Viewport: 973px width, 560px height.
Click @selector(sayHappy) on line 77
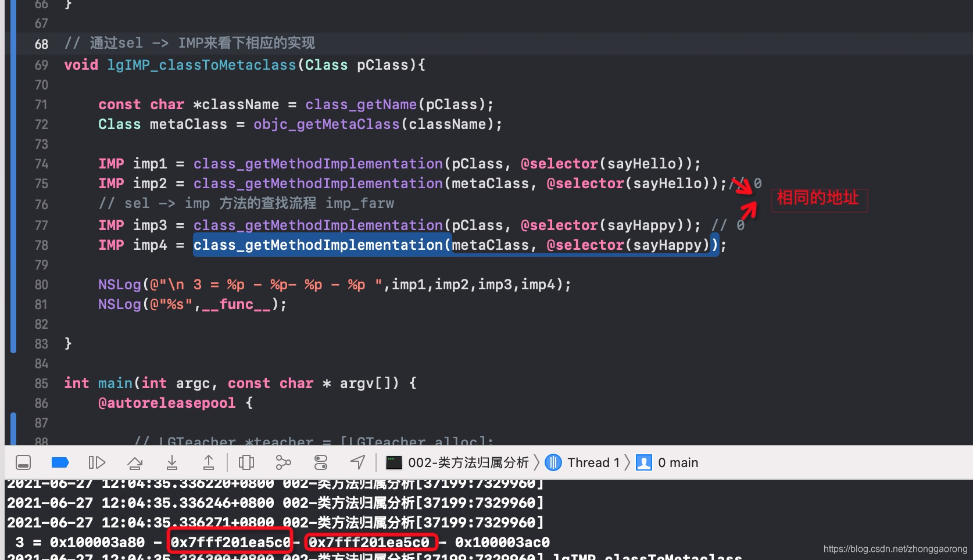click(606, 225)
